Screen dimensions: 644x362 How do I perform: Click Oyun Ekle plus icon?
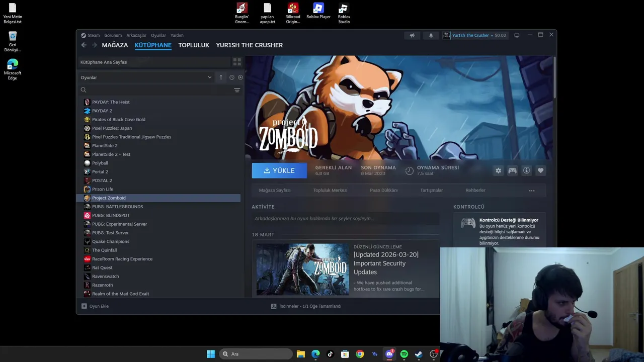click(84, 306)
